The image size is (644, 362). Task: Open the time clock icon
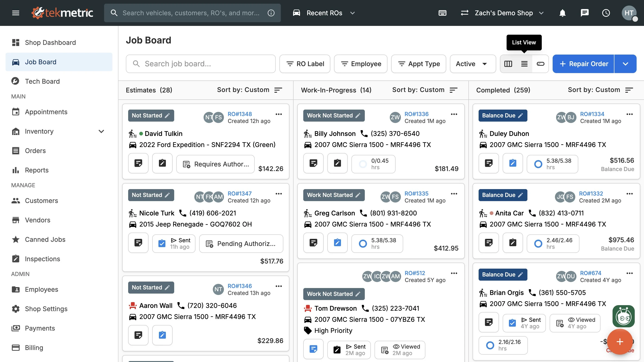(606, 13)
